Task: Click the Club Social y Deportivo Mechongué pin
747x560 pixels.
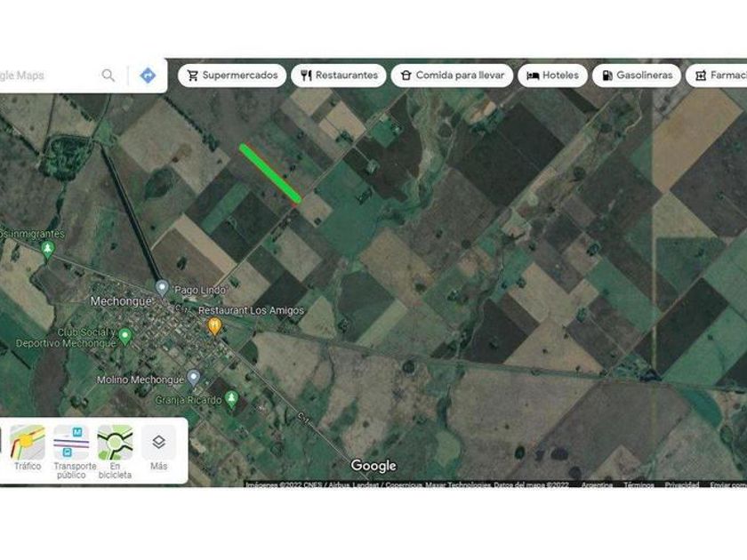Action: pyautogui.click(x=125, y=336)
